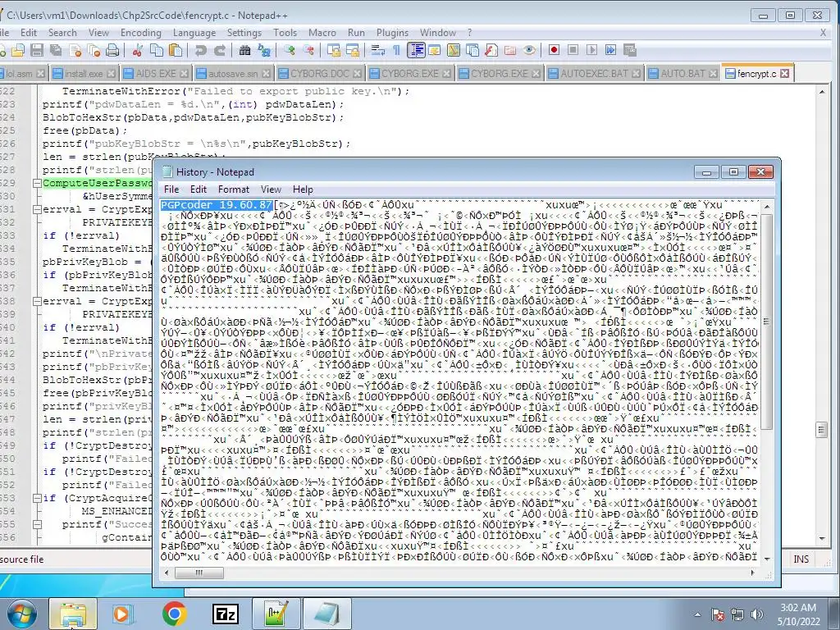This screenshot has width=840, height=630.
Task: Open the Plugins menu
Action: coord(392,33)
